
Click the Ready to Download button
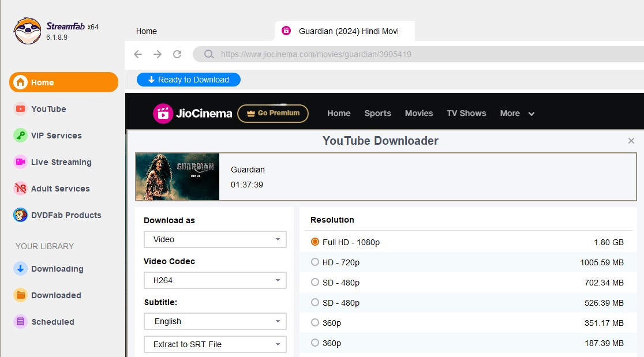coord(188,80)
